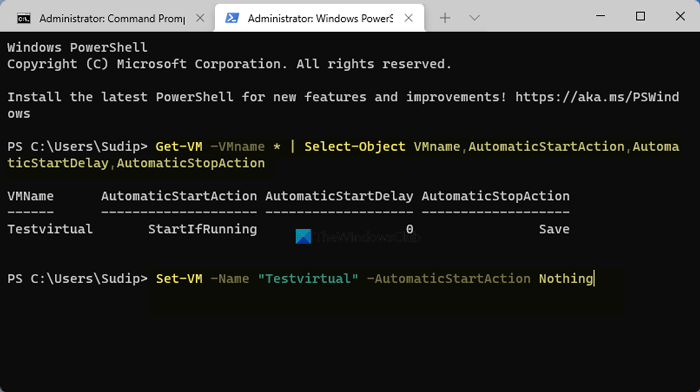Maximize the terminal window
This screenshot has height=392, width=700.
coord(640,17)
